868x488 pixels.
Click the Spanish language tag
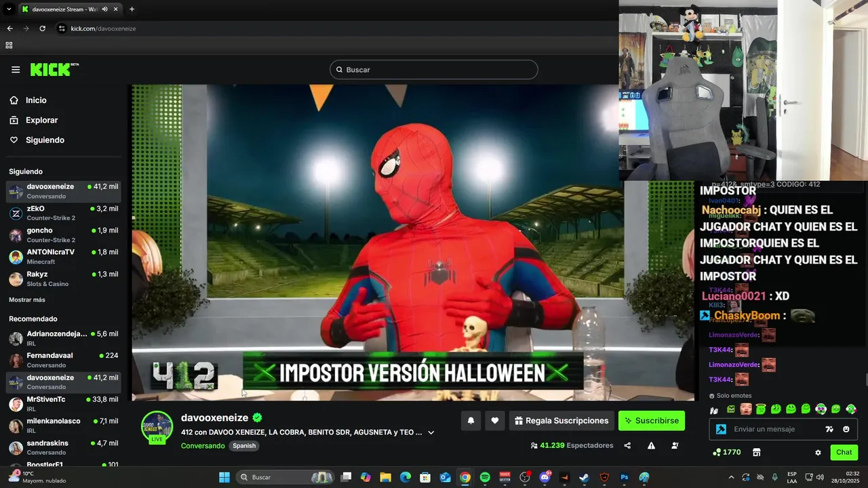click(x=244, y=446)
